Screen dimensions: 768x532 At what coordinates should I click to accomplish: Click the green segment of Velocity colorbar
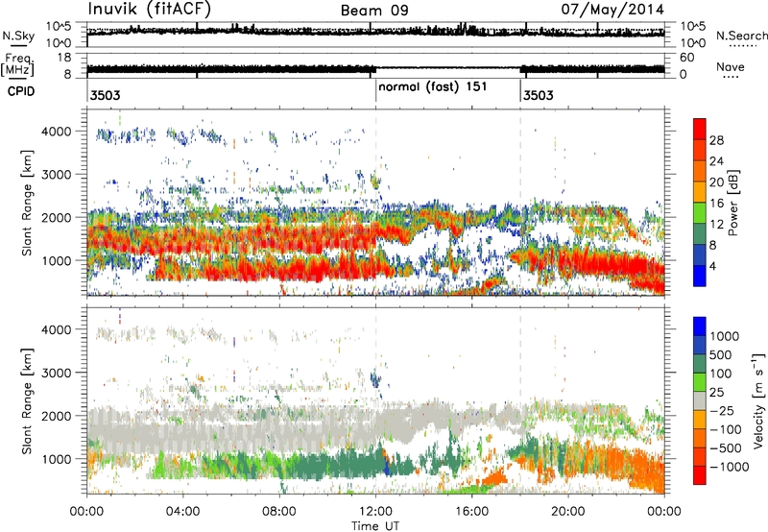coord(700,382)
